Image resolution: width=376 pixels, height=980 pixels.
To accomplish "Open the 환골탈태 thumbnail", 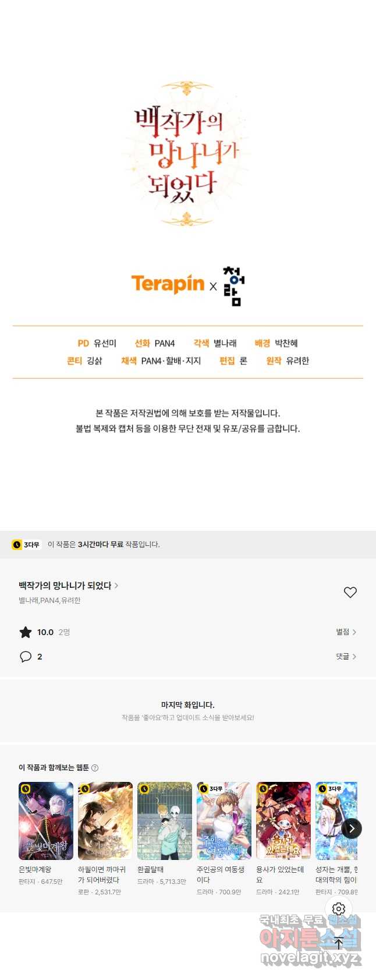I will [165, 821].
